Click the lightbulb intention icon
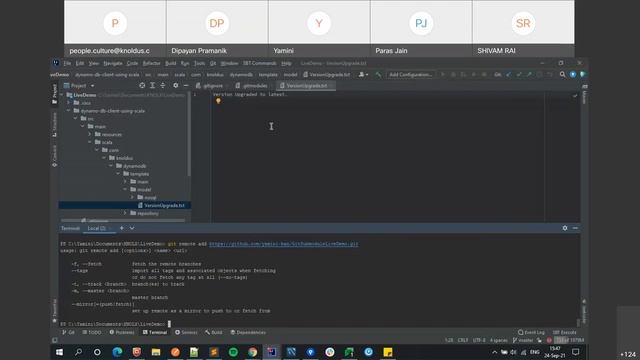The width and height of the screenshot is (640, 360). coord(218,101)
